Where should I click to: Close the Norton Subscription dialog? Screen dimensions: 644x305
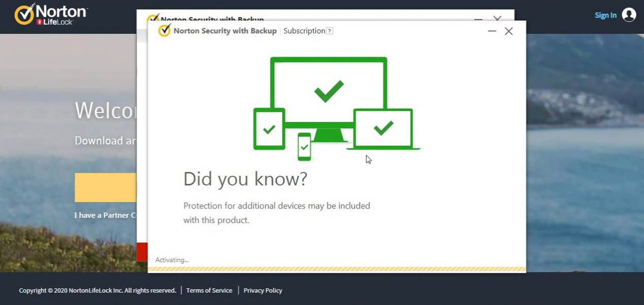tap(508, 31)
